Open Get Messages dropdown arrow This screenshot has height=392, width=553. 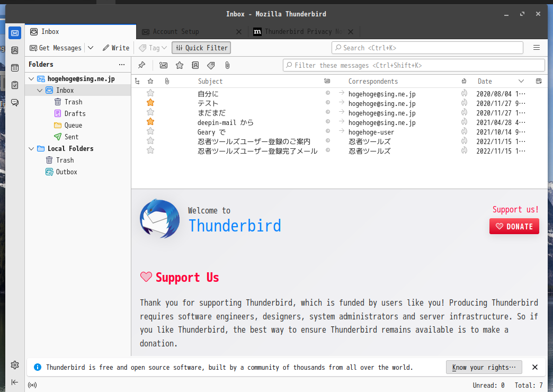coord(91,48)
